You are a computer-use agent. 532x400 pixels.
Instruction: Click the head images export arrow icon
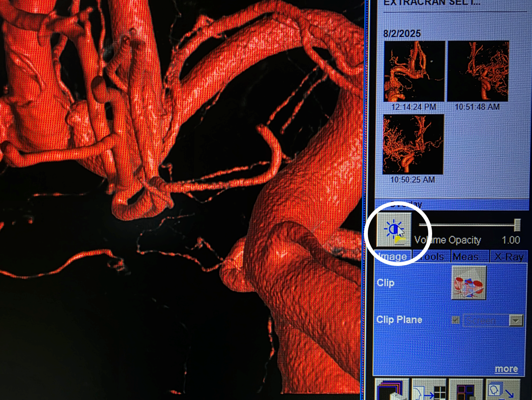tap(503, 389)
